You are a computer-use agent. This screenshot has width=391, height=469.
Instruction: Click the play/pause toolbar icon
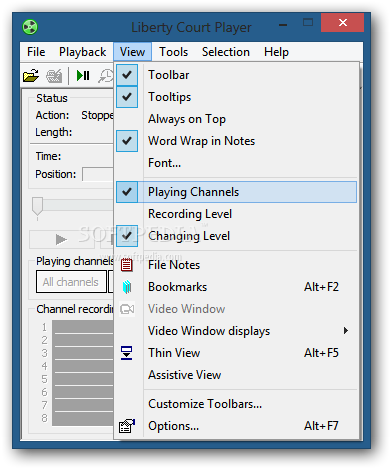click(x=83, y=76)
